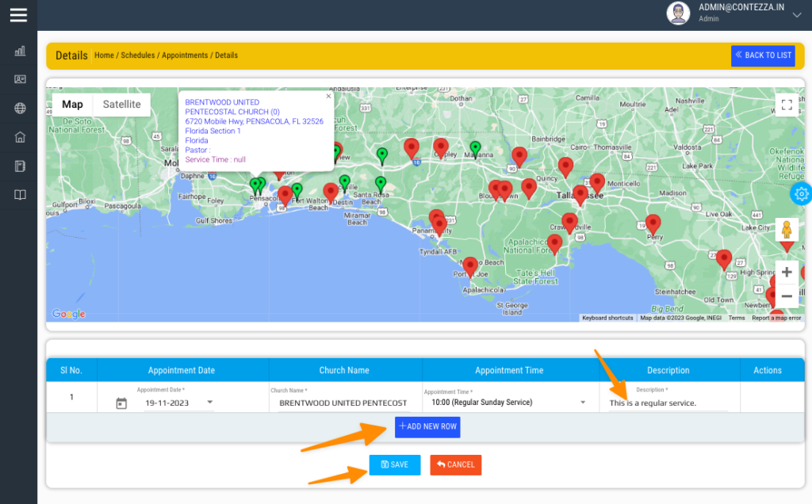The height and width of the screenshot is (504, 812).
Task: Open the ID card sidebar icon
Action: click(x=20, y=79)
